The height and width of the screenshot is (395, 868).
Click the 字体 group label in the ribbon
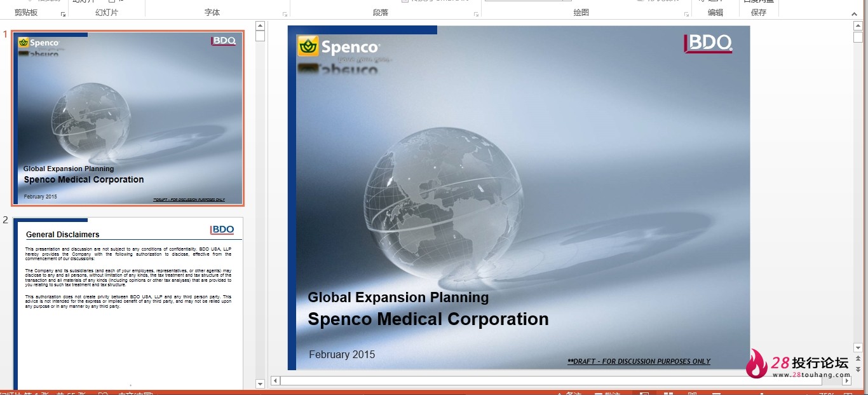click(212, 13)
